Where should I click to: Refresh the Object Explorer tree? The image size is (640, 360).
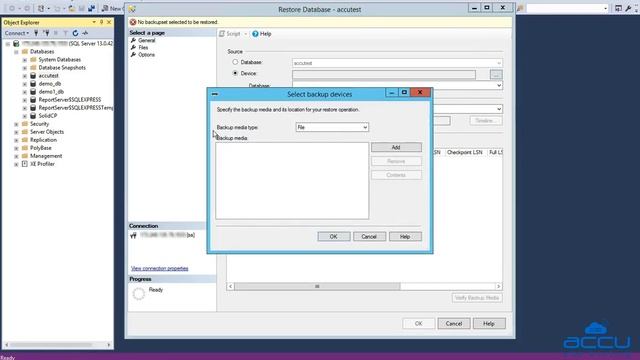pyautogui.click(x=75, y=33)
